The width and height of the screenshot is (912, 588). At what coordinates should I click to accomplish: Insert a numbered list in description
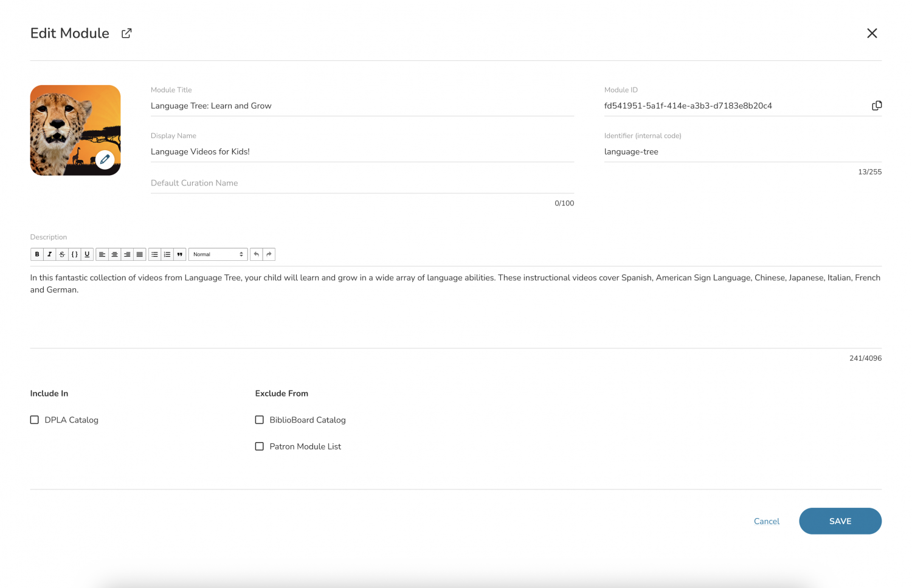[167, 254]
